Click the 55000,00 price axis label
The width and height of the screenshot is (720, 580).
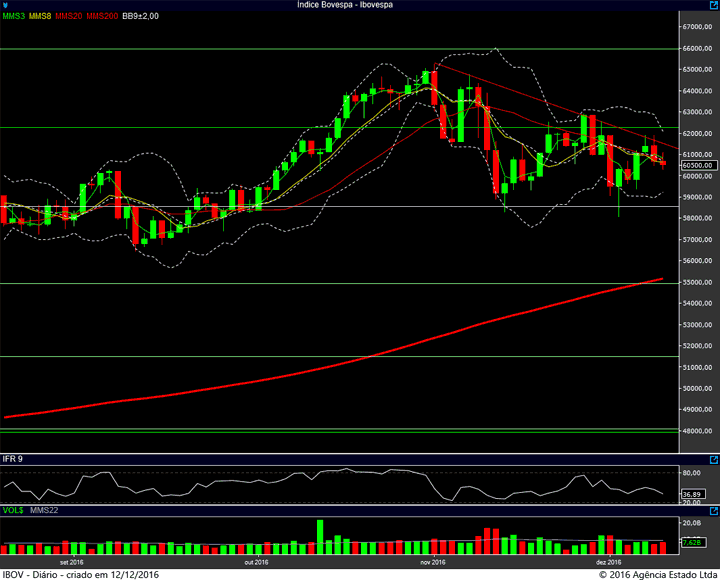(x=698, y=282)
